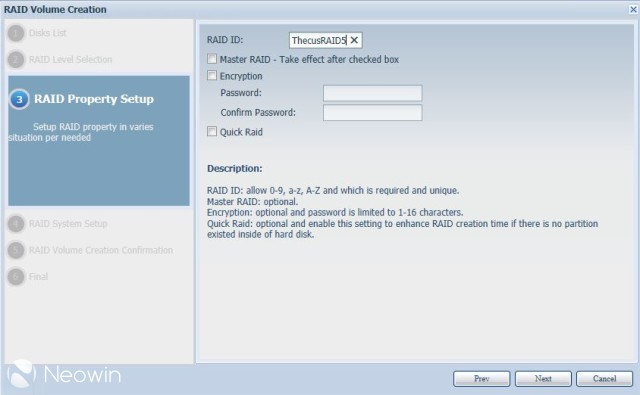Focus the Confirm Password input field
Viewport: 640px width, 395px height.
373,113
